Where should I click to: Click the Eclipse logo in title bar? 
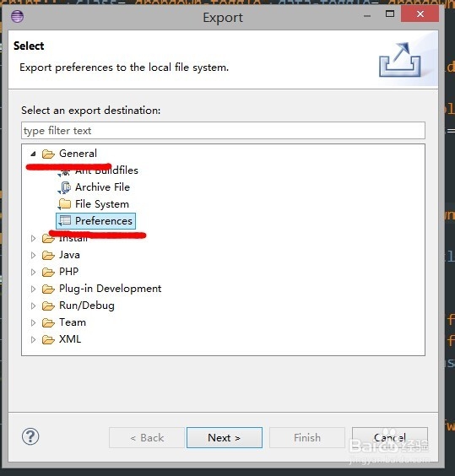point(18,16)
